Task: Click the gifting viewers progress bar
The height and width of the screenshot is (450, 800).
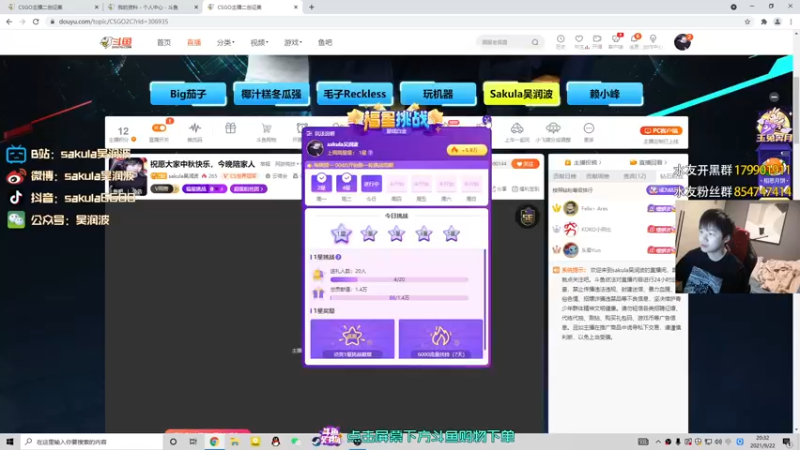Action: [x=399, y=280]
